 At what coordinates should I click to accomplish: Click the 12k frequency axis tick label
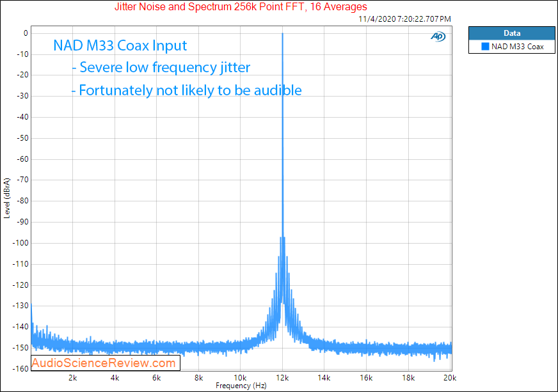pyautogui.click(x=283, y=378)
